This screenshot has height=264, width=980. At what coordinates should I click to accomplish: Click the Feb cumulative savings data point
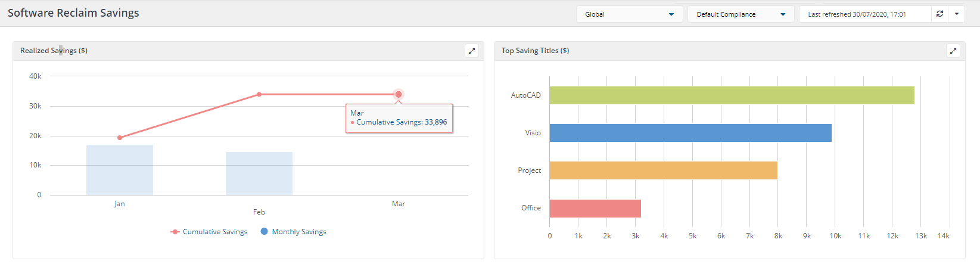pyautogui.click(x=259, y=94)
